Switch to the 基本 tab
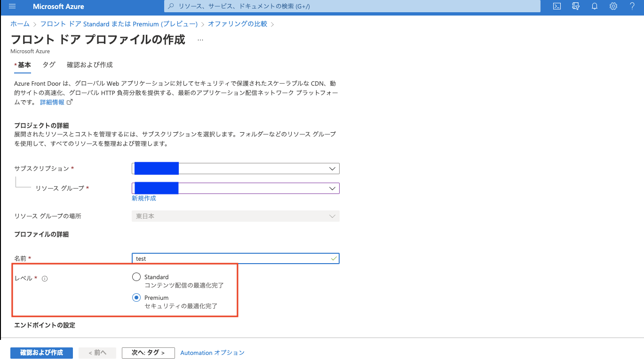The height and width of the screenshot is (362, 644). (23, 65)
